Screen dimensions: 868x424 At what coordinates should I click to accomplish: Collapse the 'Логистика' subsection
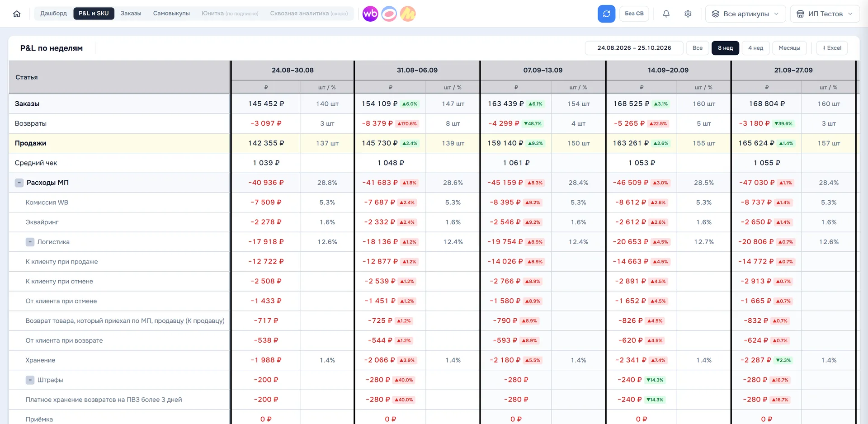coord(30,242)
